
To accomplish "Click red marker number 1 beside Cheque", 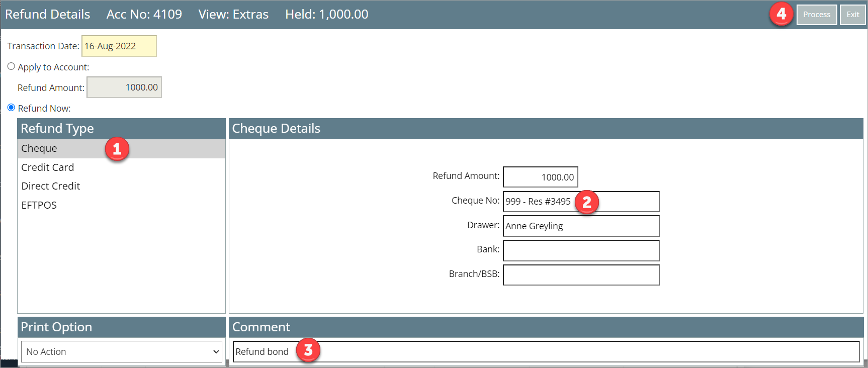I will [x=117, y=149].
